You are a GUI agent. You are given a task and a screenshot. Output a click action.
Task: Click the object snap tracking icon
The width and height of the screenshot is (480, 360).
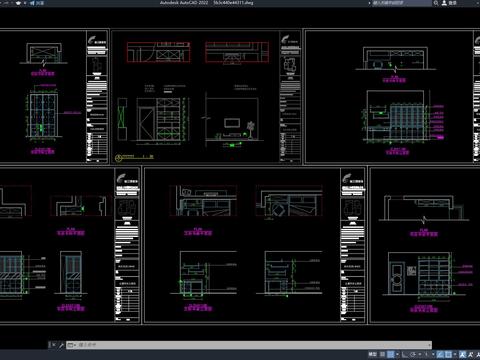point(440,354)
